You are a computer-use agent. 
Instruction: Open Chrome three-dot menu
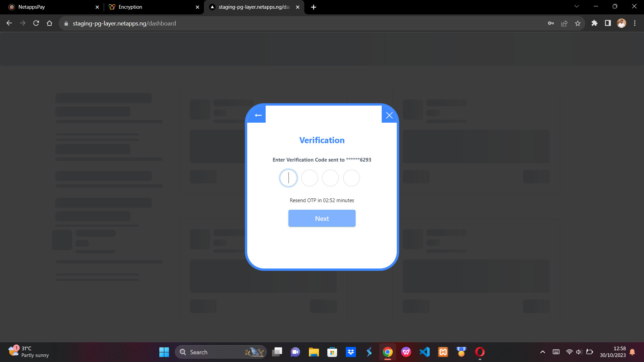[x=635, y=23]
